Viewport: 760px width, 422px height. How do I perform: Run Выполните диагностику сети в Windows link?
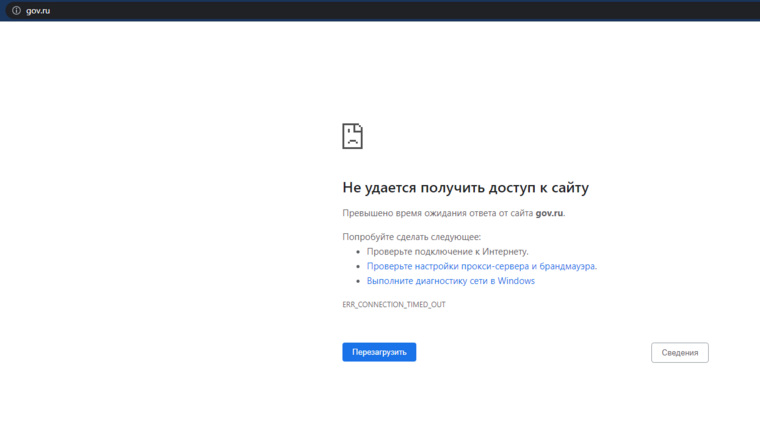click(x=450, y=281)
